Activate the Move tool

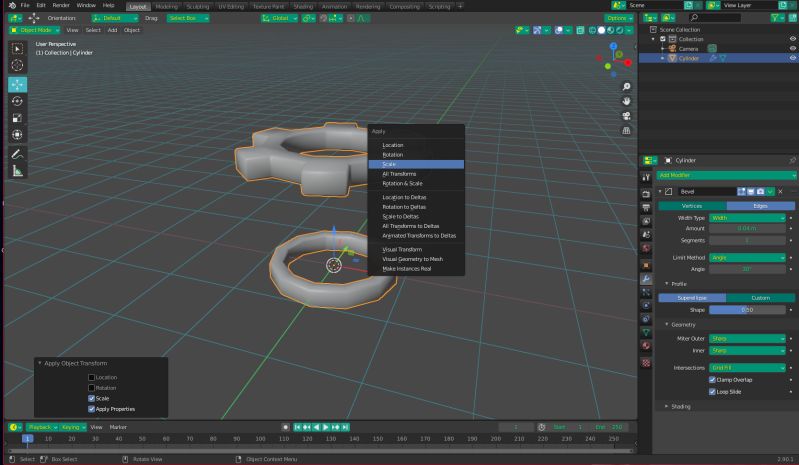tap(17, 85)
